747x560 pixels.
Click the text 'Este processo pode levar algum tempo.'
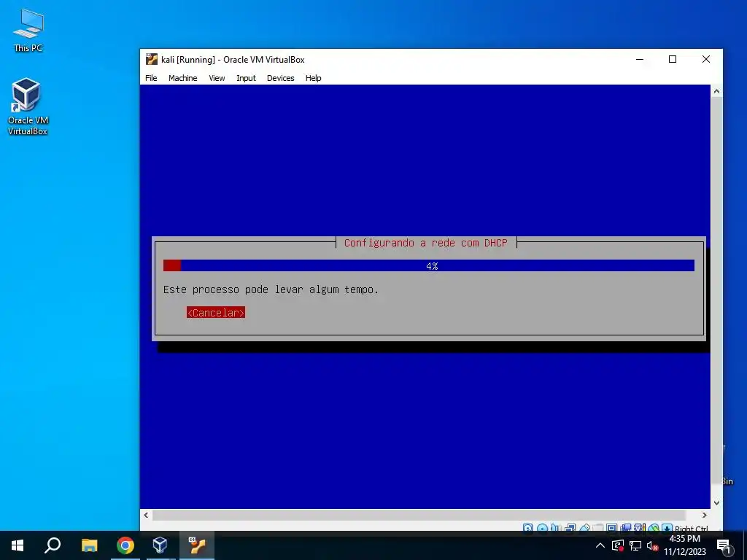point(271,289)
